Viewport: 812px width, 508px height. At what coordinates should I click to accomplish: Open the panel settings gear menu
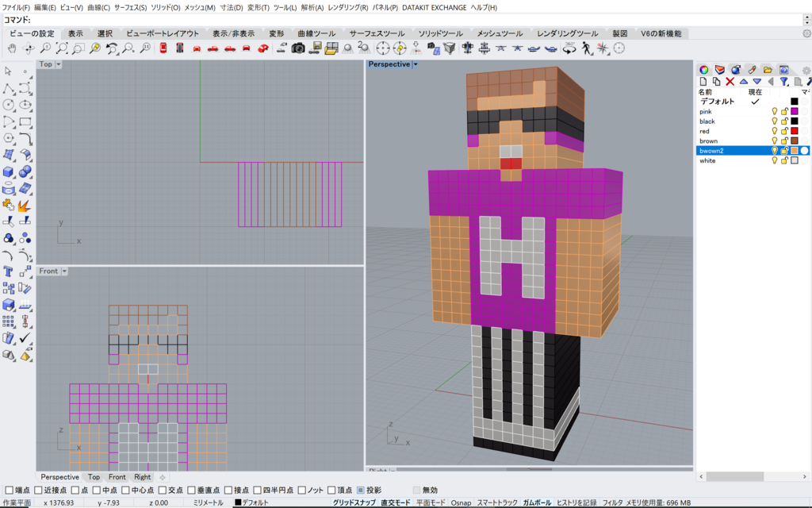pos(806,70)
